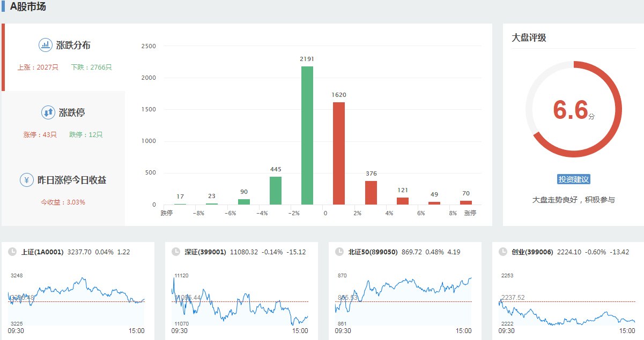The width and height of the screenshot is (644, 340).
Task: Click the 涨跌分布 bar chart icon
Action: click(x=46, y=45)
